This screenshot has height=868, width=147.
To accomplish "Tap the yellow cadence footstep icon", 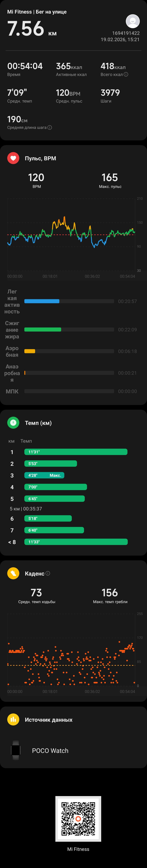I will pyautogui.click(x=13, y=573).
